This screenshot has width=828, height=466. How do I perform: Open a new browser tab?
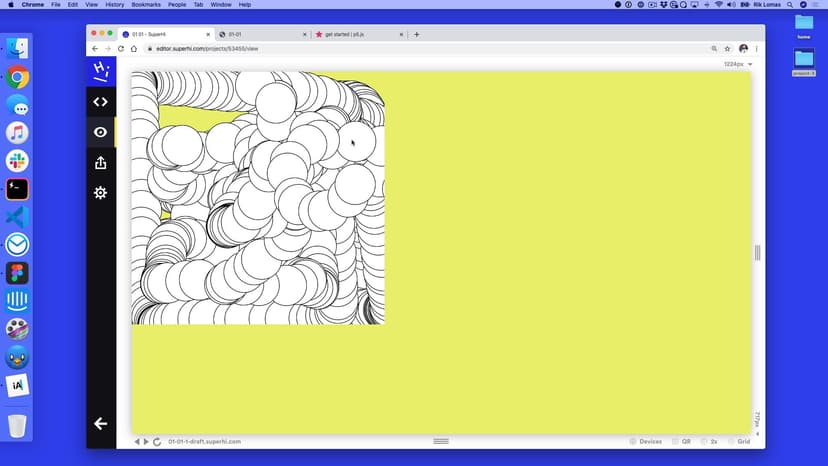point(417,34)
